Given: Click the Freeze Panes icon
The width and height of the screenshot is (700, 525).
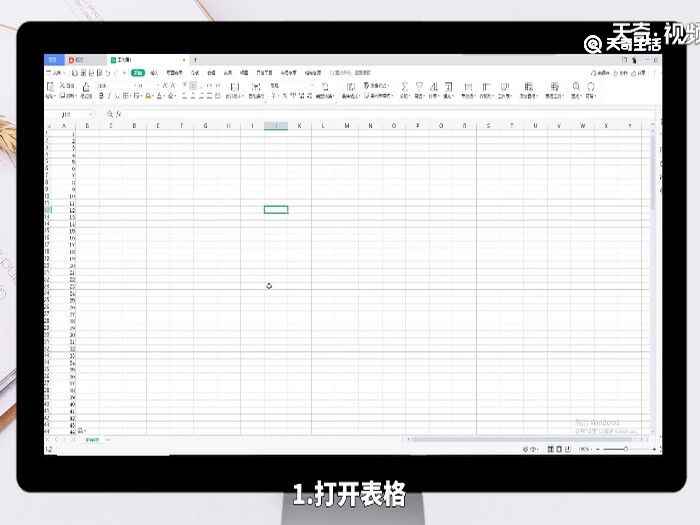Looking at the screenshot, I should coord(528,87).
